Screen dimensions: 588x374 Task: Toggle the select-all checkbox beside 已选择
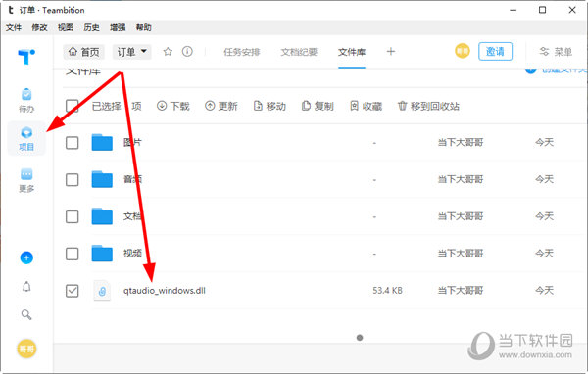point(72,106)
